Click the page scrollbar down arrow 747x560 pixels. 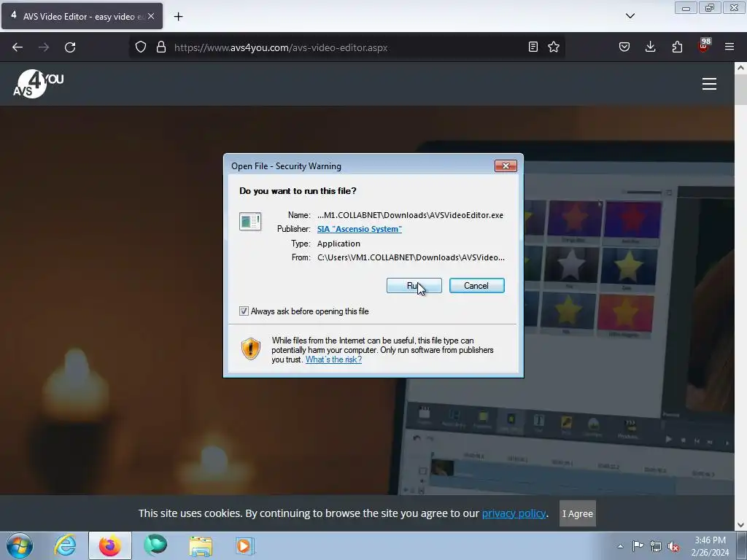tap(740, 525)
